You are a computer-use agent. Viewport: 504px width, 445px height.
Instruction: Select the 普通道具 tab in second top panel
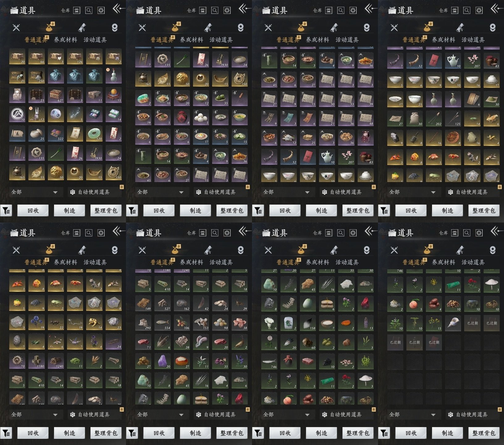pyautogui.click(x=162, y=40)
